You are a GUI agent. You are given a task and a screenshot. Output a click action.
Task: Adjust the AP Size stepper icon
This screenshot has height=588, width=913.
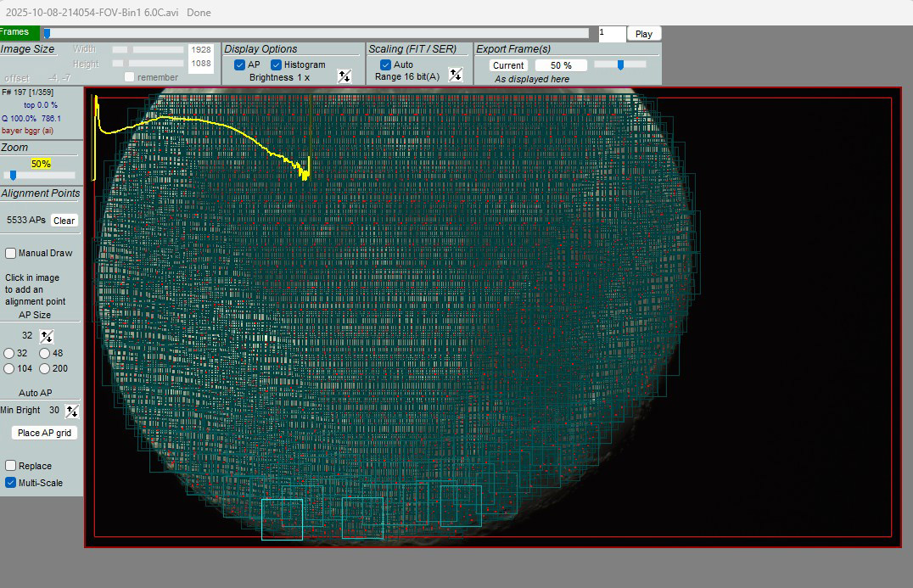coord(47,336)
